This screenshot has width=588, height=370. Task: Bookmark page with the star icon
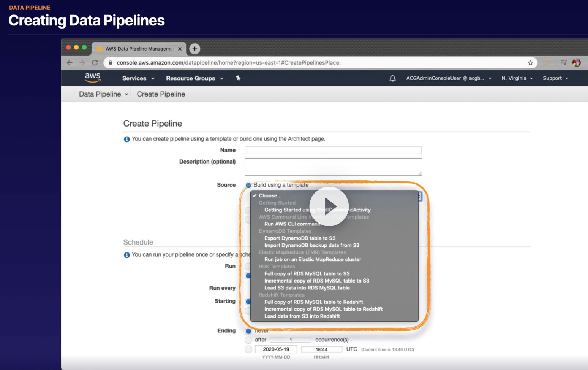point(530,63)
